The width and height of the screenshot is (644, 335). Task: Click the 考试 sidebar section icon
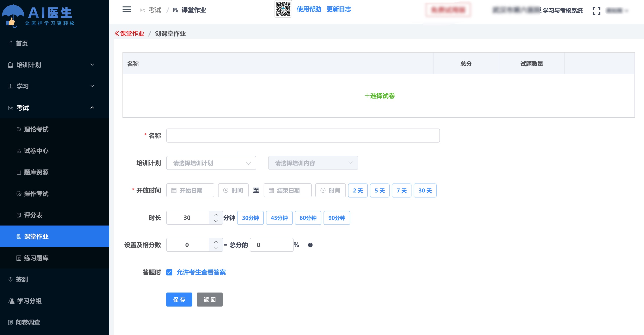pos(10,108)
